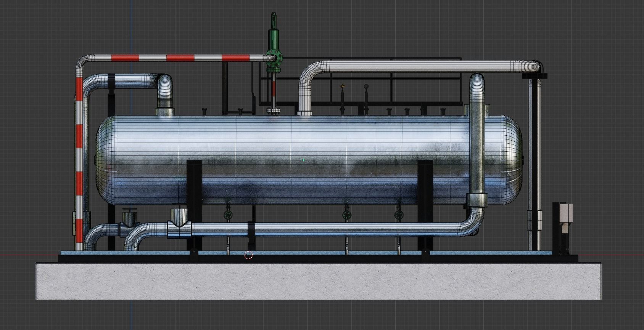
Task: Select the right black saddle support
Action: (425, 206)
